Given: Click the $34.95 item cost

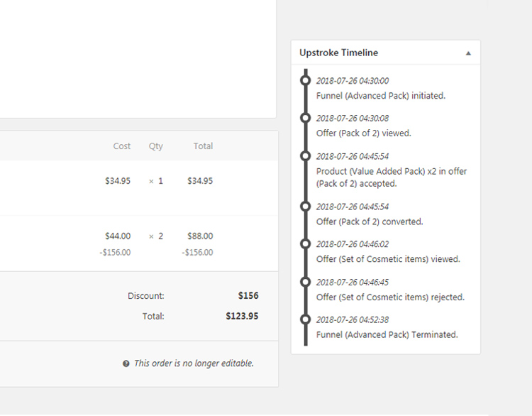Looking at the screenshot, I should (118, 181).
